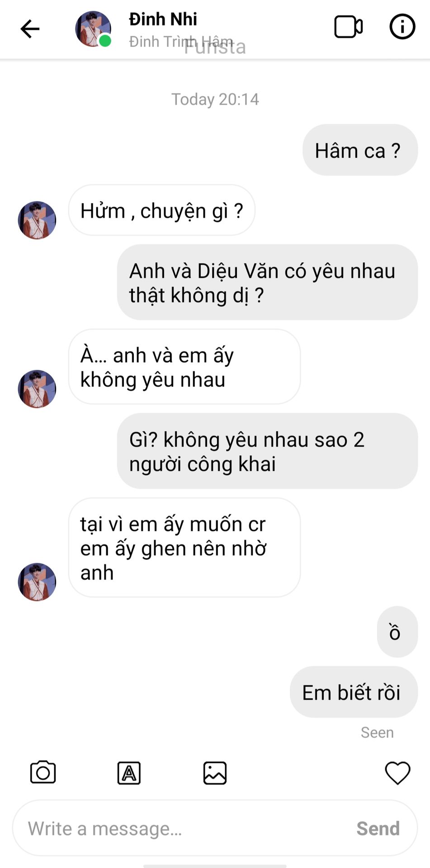Tap the Đinh Nhi contact name

coord(163,19)
